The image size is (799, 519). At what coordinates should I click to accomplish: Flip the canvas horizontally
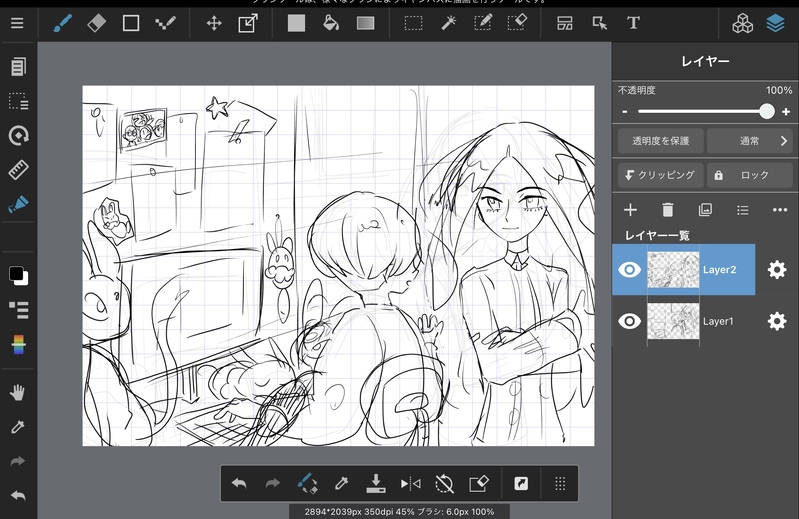click(410, 483)
